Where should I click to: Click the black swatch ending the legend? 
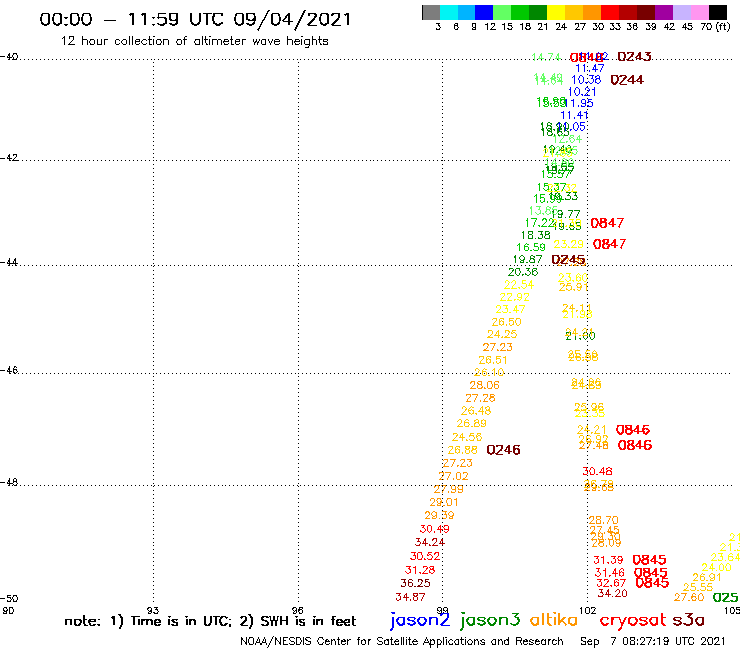coord(718,12)
